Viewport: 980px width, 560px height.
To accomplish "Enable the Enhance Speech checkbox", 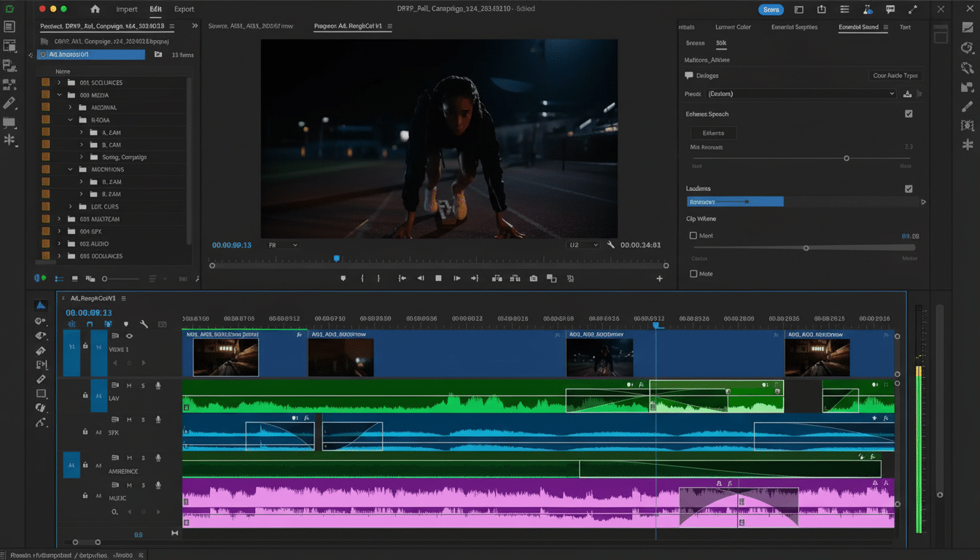I will click(909, 114).
